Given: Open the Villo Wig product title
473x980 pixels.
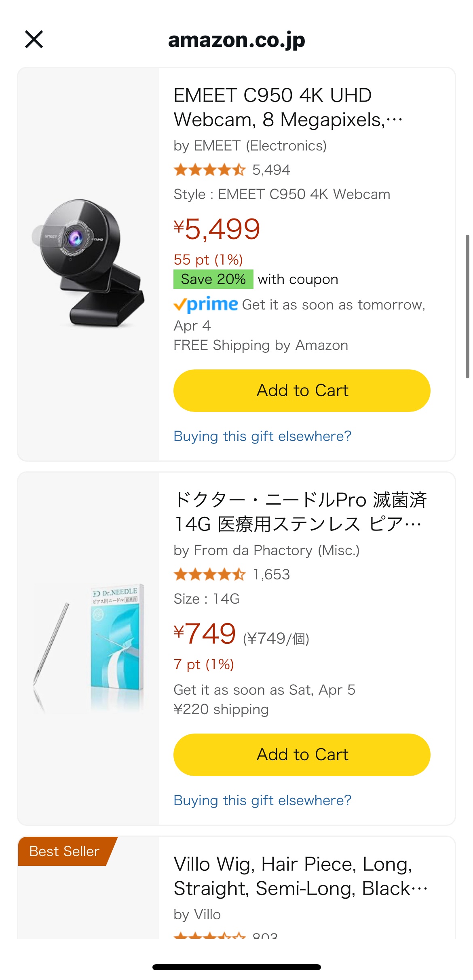Looking at the screenshot, I should 299,876.
